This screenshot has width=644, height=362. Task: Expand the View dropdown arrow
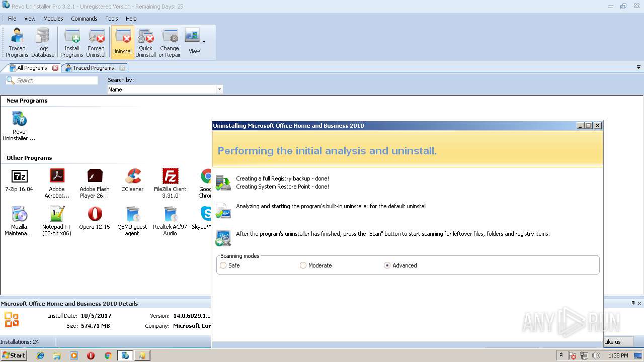coord(204,42)
